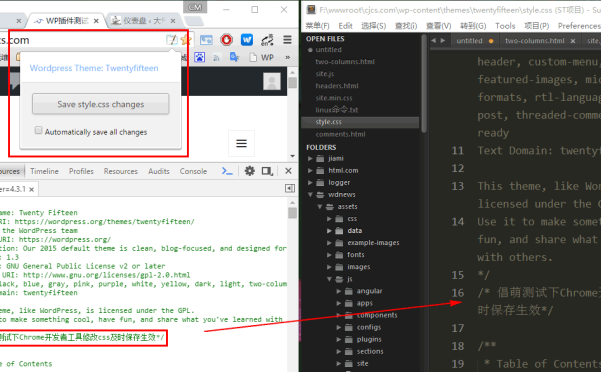
Task: Click the sync extension icon in Chrome toolbar
Action: tap(267, 40)
